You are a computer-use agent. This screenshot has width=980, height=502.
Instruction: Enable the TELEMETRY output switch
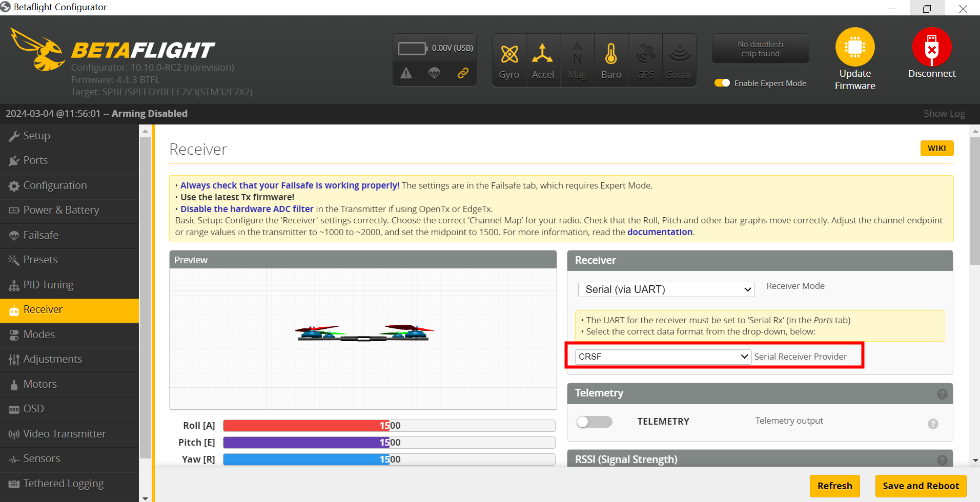(594, 422)
